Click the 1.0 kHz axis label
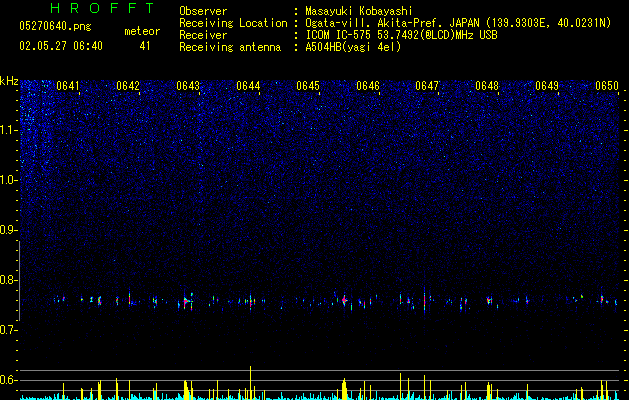This screenshot has height=400, width=629. 9,180
